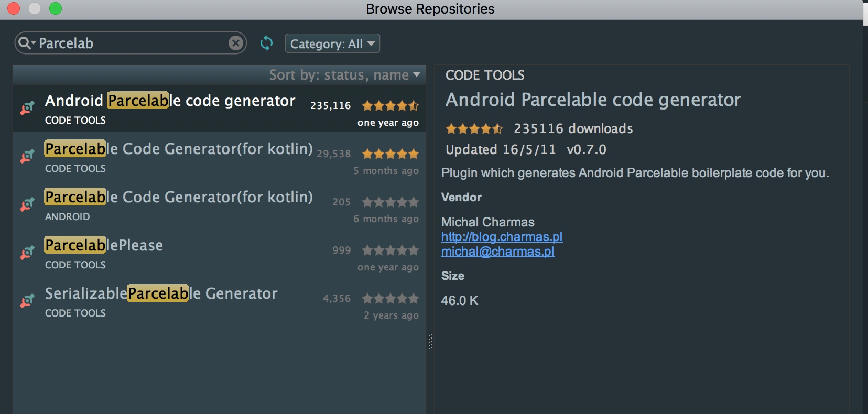This screenshot has height=414, width=868.
Task: Click star rating of Android Parcelable code generator row
Action: pos(390,106)
